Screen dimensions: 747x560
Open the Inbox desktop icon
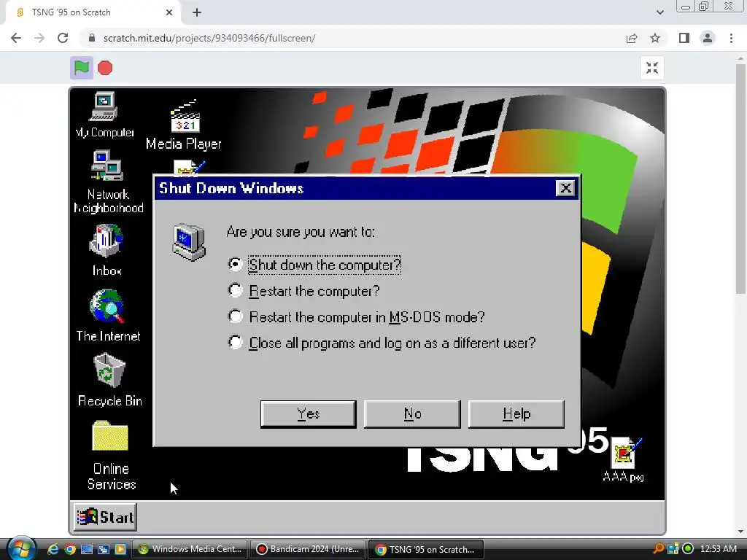click(107, 251)
